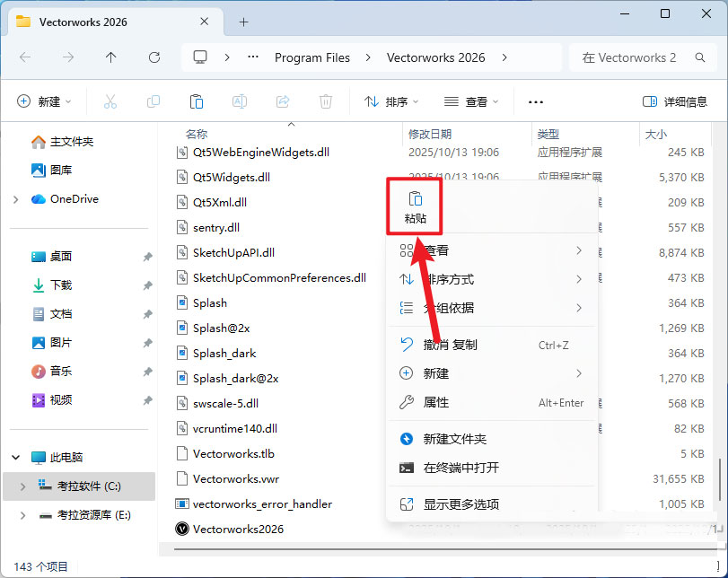
Task: Select the Splash_dark@2x image file
Action: pyautogui.click(x=227, y=379)
